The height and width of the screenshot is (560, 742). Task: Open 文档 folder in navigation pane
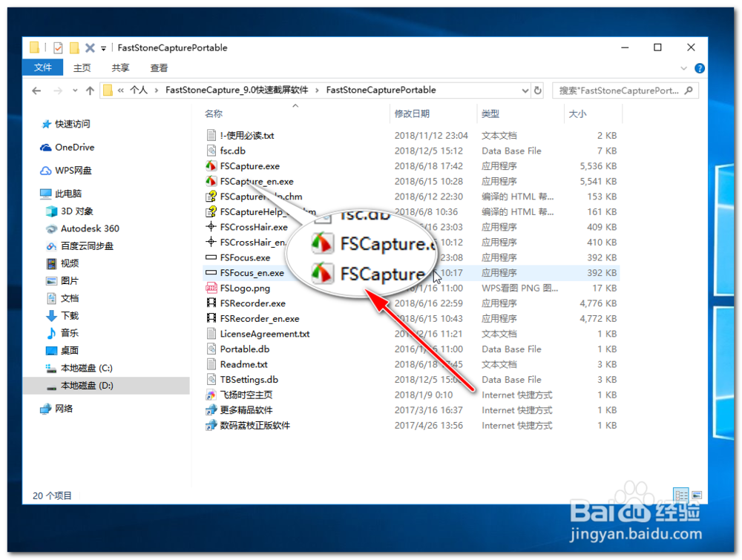[62, 298]
